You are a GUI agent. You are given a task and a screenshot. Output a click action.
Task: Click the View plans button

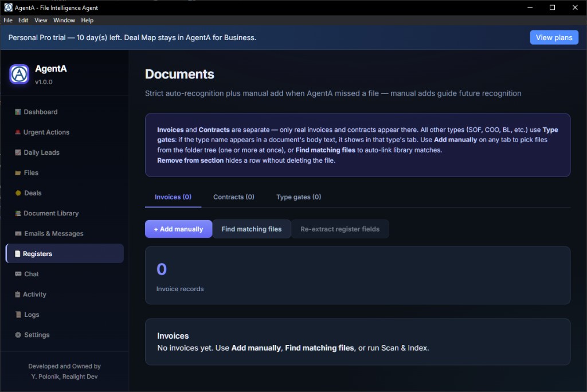(x=554, y=37)
